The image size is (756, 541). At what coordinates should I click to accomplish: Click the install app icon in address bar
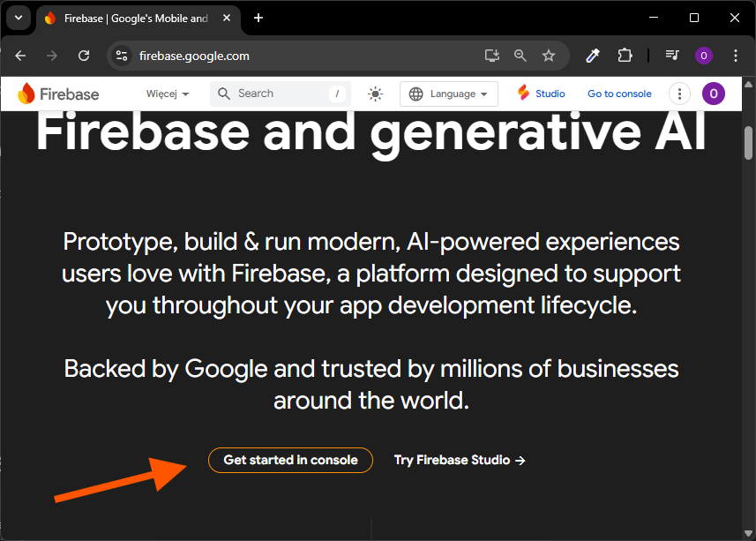[x=491, y=56]
